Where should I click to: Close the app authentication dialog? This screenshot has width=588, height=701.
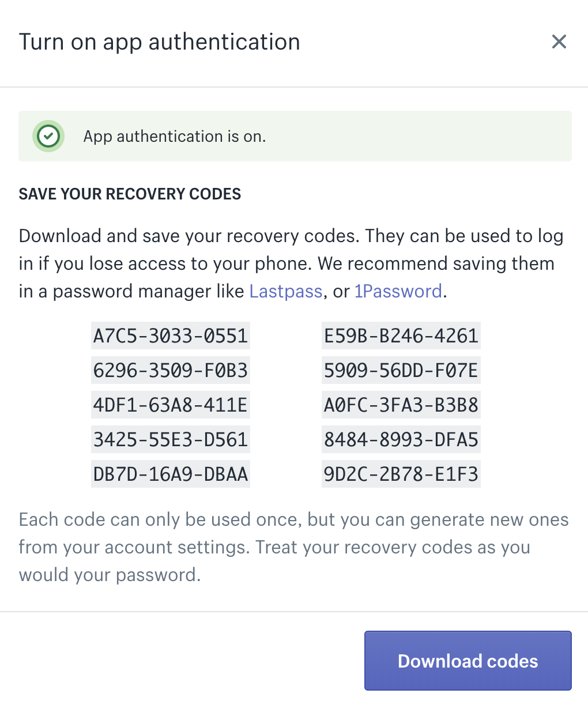point(559,42)
